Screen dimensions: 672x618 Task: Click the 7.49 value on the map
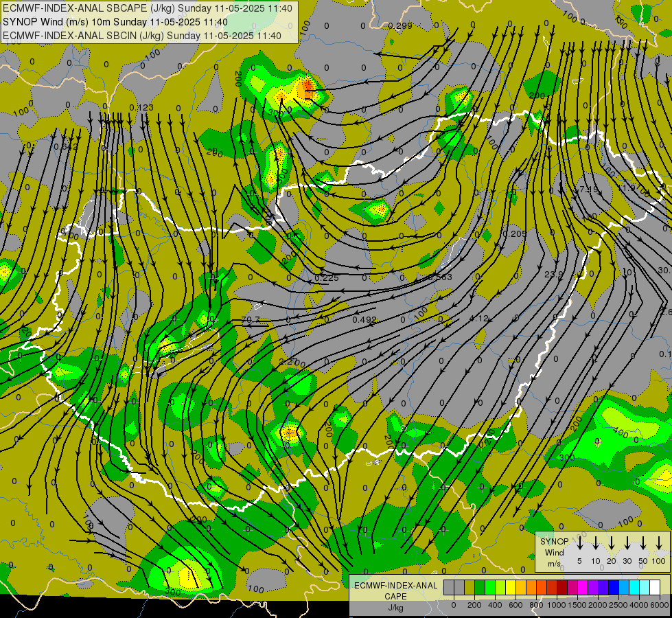pos(588,189)
